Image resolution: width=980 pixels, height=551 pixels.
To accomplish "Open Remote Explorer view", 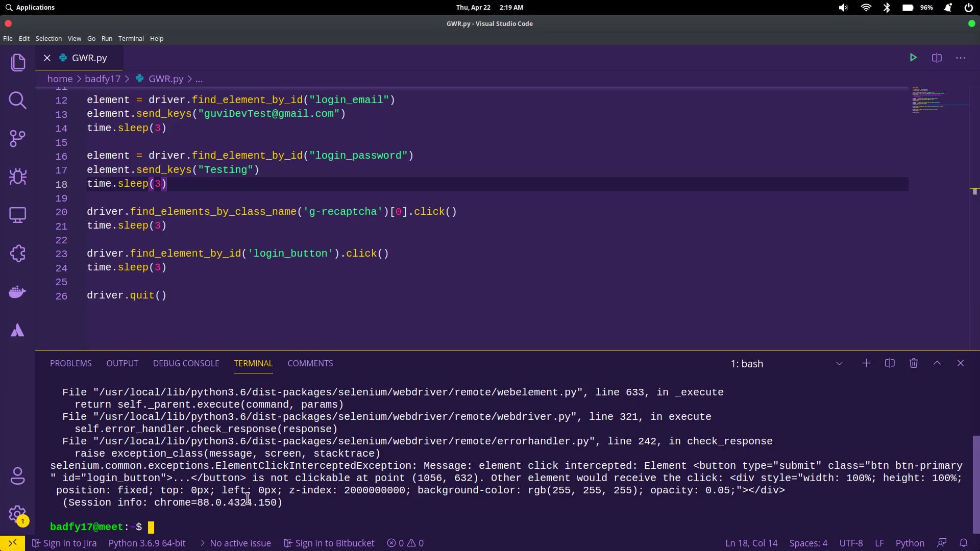I will (18, 215).
